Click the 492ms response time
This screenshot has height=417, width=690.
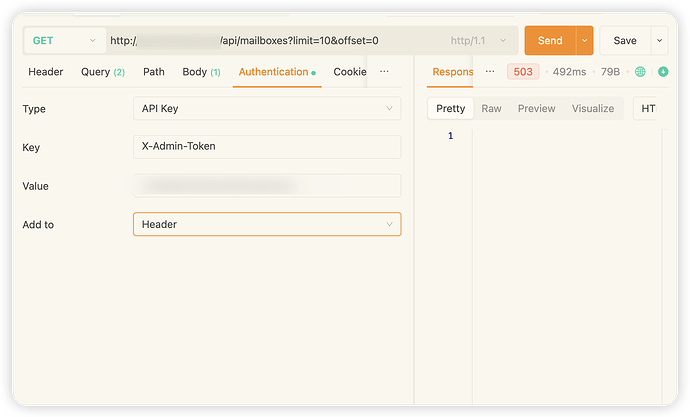(569, 72)
